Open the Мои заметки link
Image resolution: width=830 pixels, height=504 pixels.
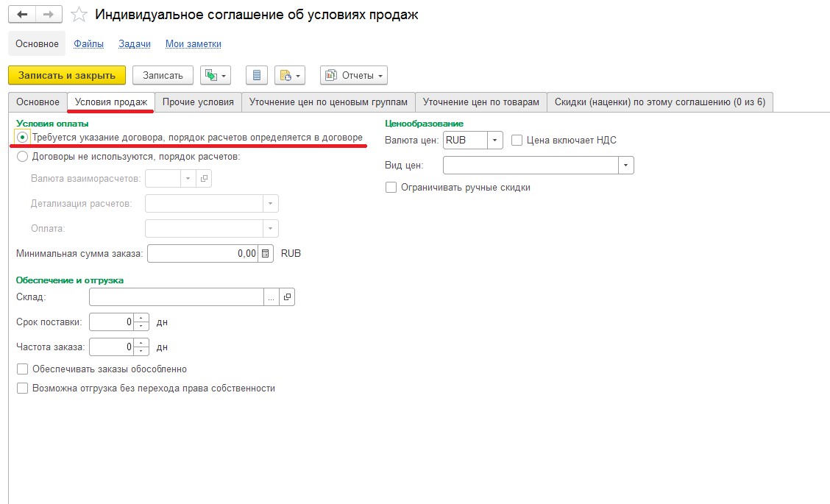point(194,44)
